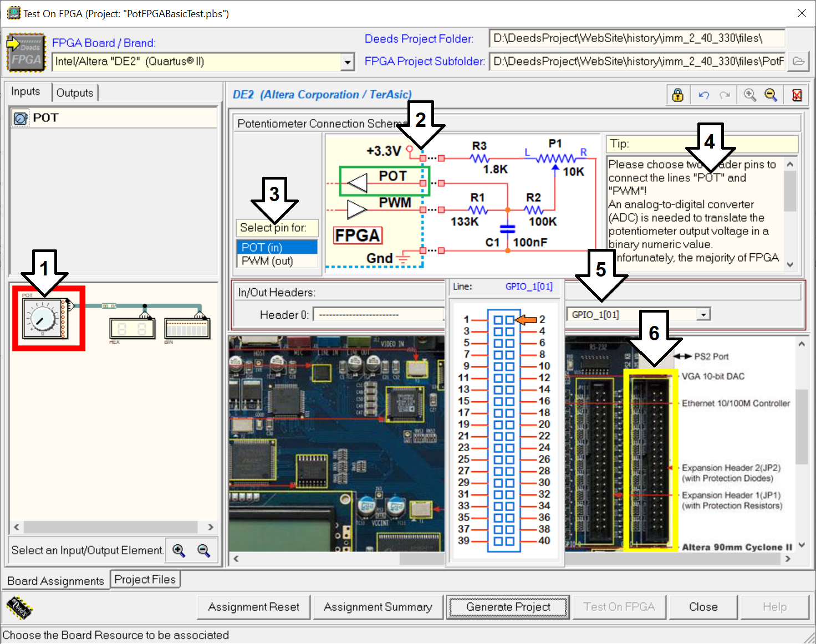Select the BIN bar display component
The height and width of the screenshot is (644, 816).
(187, 328)
